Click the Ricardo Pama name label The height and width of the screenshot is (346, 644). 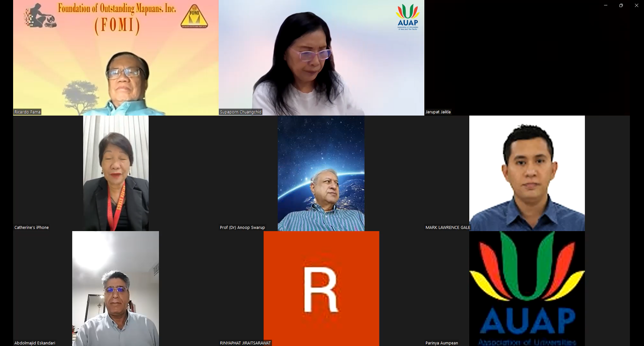pyautogui.click(x=27, y=112)
